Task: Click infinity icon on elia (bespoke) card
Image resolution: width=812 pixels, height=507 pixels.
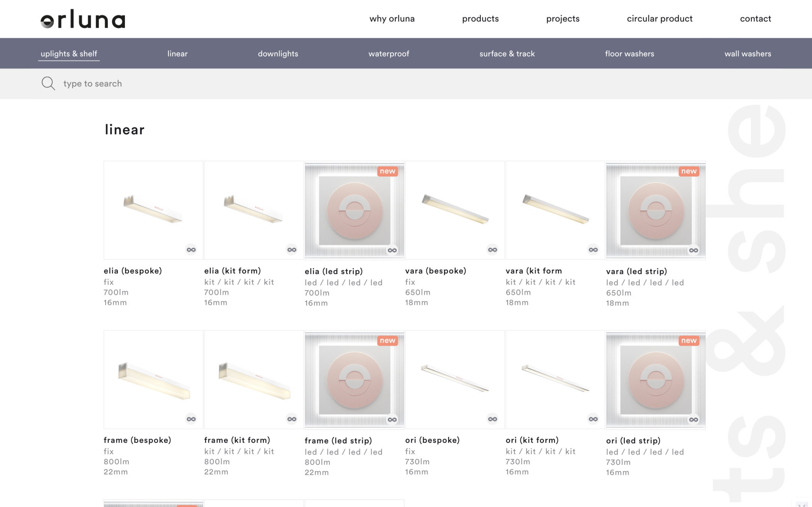Action: click(191, 250)
